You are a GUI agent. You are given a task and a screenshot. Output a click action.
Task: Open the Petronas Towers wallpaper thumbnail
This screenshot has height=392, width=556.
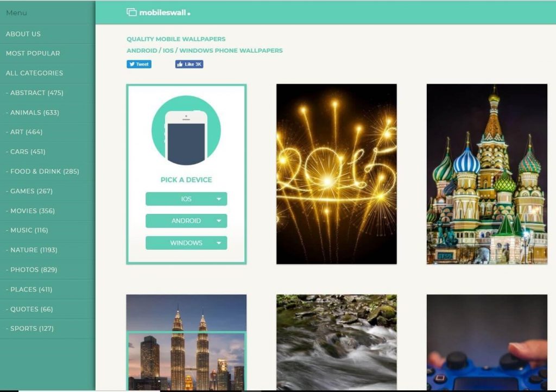(186, 343)
